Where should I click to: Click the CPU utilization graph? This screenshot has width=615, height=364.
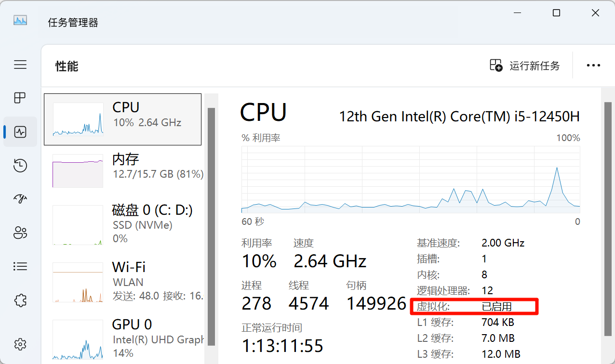[x=411, y=180]
